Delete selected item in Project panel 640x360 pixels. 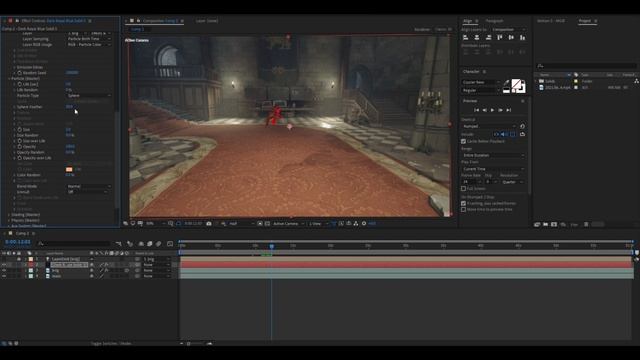tap(586, 224)
